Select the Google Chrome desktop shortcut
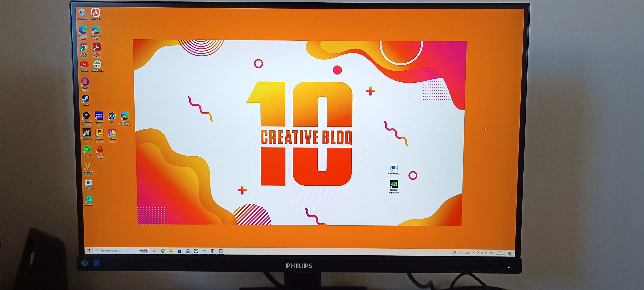The width and height of the screenshot is (644, 290). coord(84,50)
